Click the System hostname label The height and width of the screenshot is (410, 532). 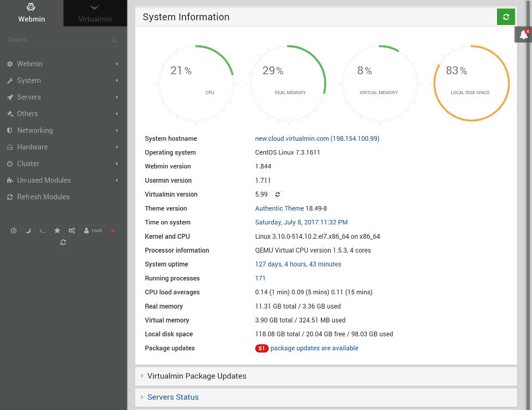171,139
